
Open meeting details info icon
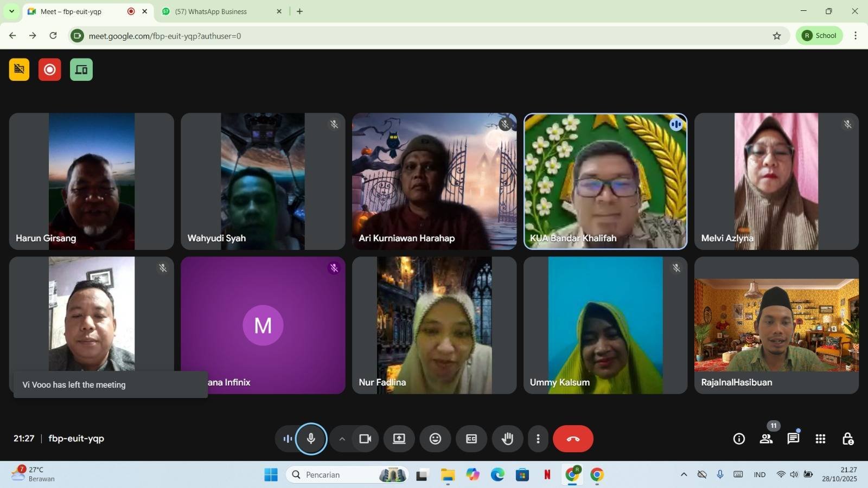pos(739,439)
